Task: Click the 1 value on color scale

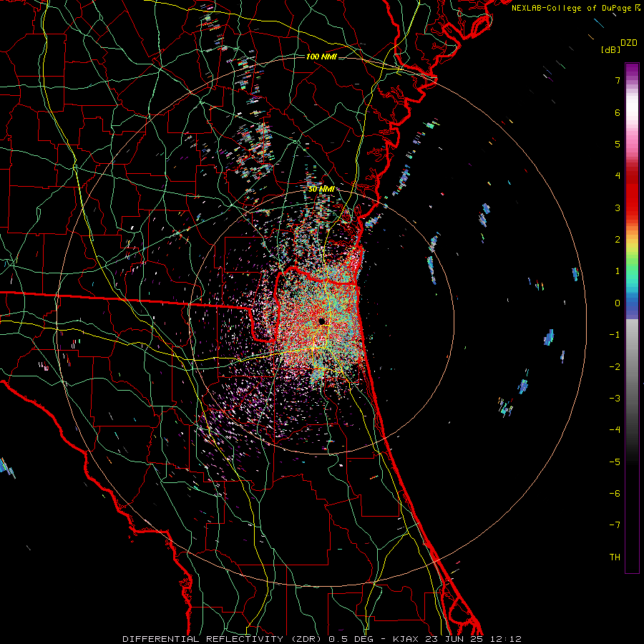Action: click(x=618, y=271)
